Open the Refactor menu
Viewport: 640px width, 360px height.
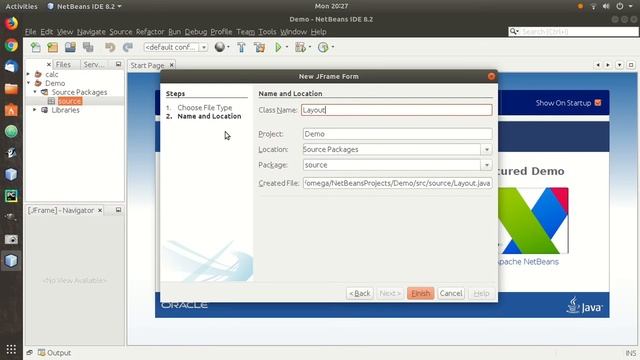click(x=150, y=32)
